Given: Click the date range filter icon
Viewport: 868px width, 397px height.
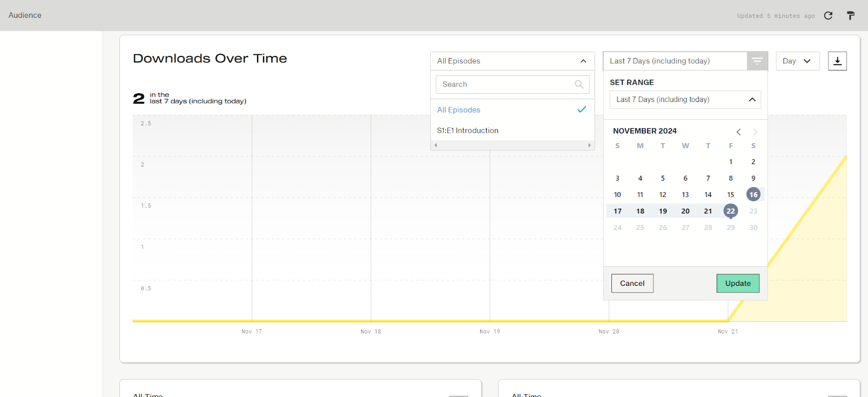Looking at the screenshot, I should (x=757, y=61).
